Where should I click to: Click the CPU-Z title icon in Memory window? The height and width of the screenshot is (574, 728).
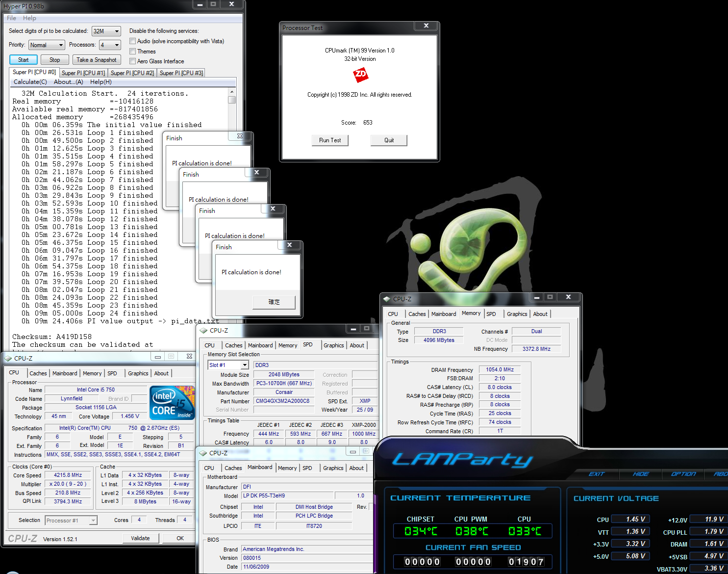tap(387, 299)
